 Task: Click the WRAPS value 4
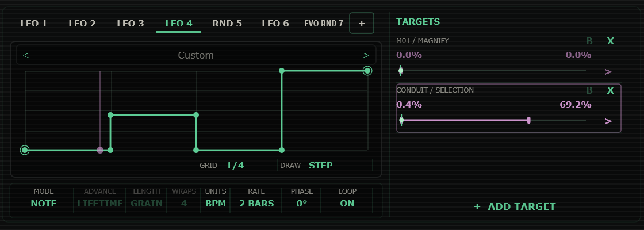184,204
